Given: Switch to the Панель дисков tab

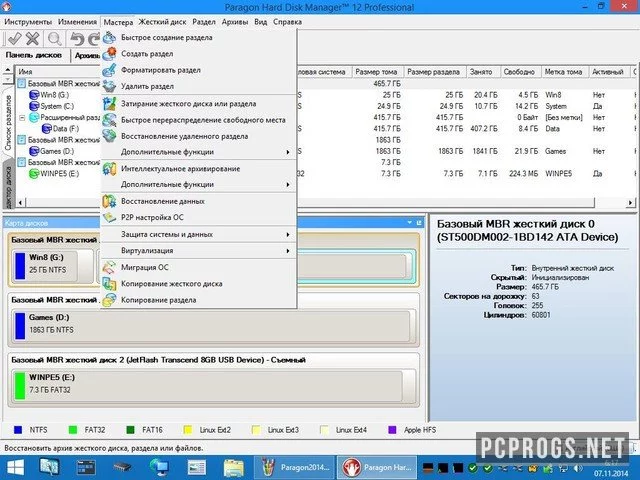Looking at the screenshot, I should (34, 55).
